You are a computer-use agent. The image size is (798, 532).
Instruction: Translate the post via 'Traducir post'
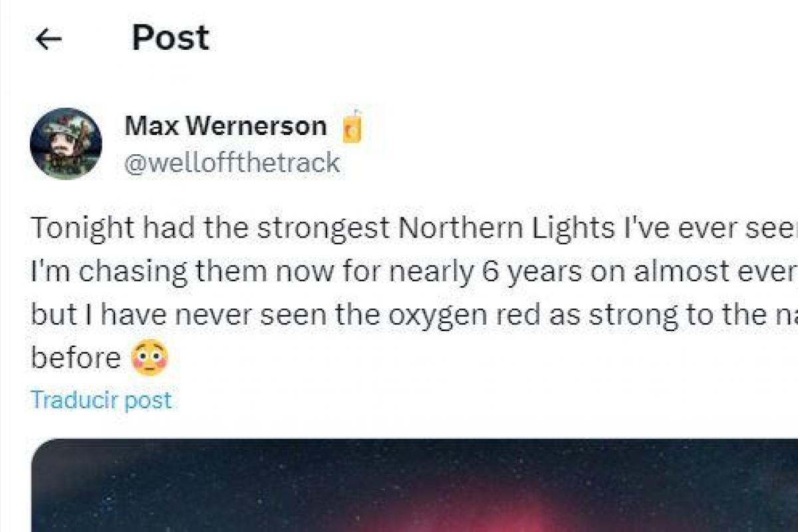[x=101, y=400]
